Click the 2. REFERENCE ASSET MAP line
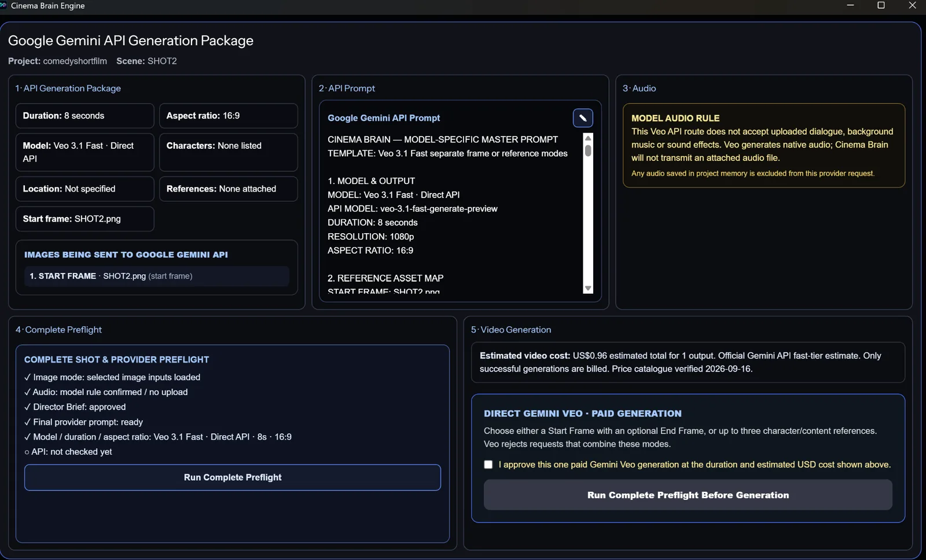Image resolution: width=926 pixels, height=560 pixels. click(x=385, y=278)
